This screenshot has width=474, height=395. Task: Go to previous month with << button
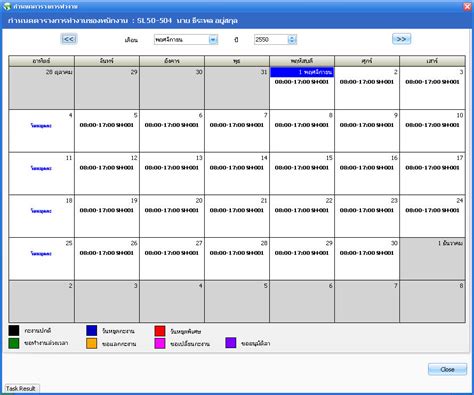coord(69,39)
